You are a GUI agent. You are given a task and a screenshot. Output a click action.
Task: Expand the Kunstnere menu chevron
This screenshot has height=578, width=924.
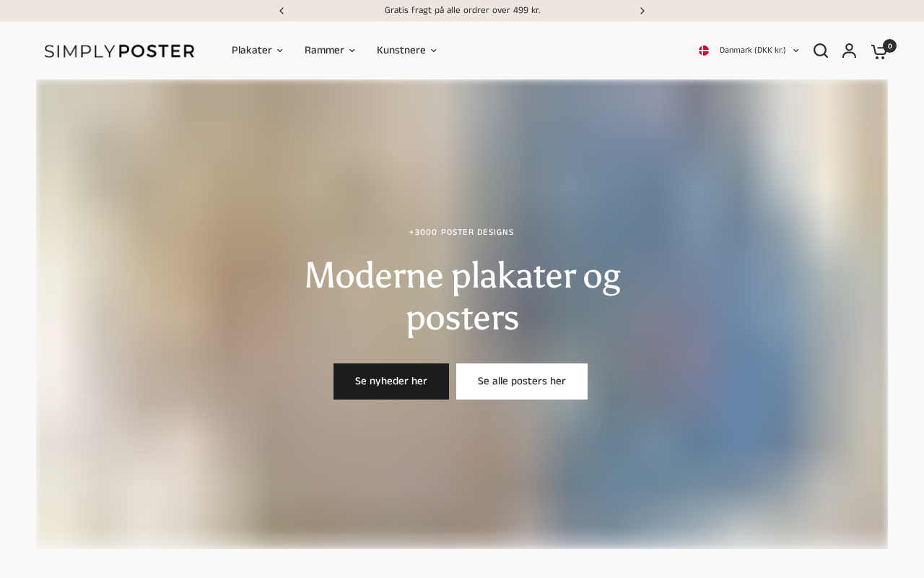tap(434, 51)
